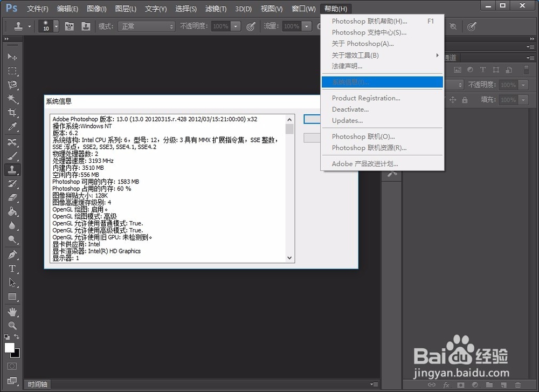539x392 pixels.
Task: Open the Layers panel fill dropdown arrow
Action: pos(523,100)
